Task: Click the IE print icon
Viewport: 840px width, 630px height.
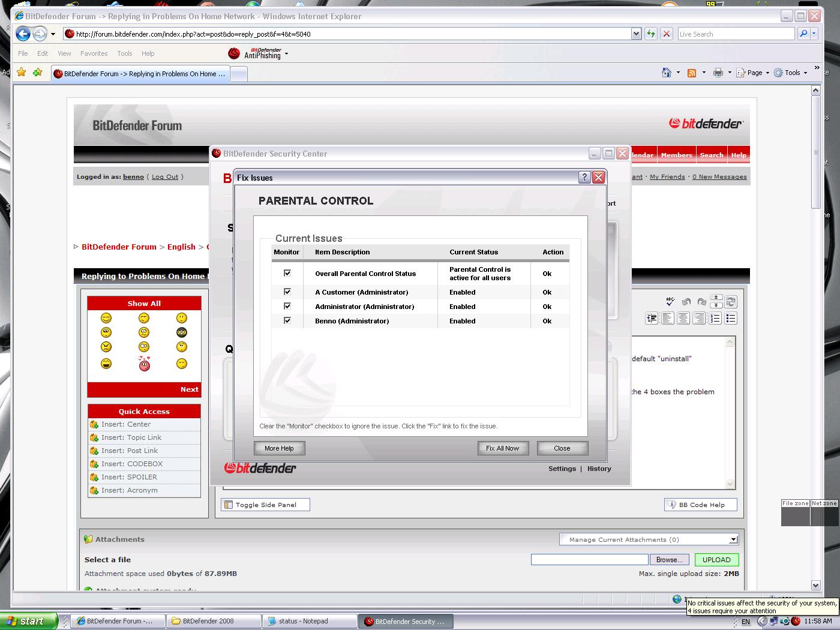Action: (718, 73)
